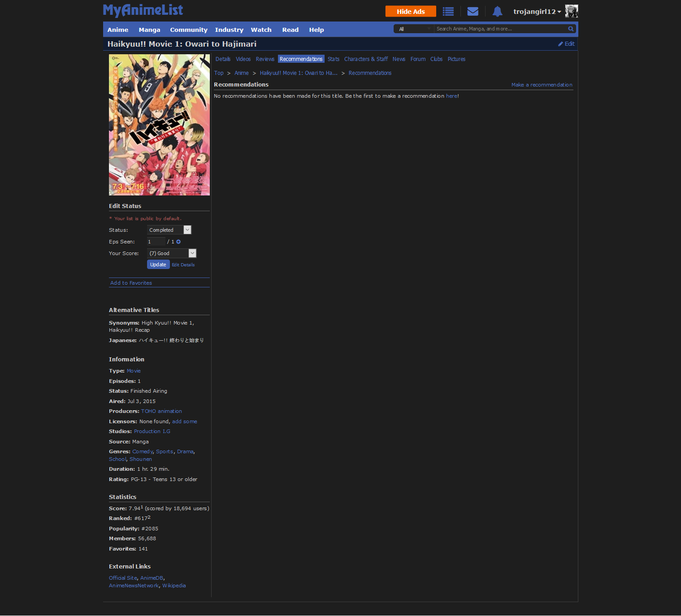The image size is (681, 616).
Task: Click the MyAnimeList logo
Action: [x=143, y=10]
